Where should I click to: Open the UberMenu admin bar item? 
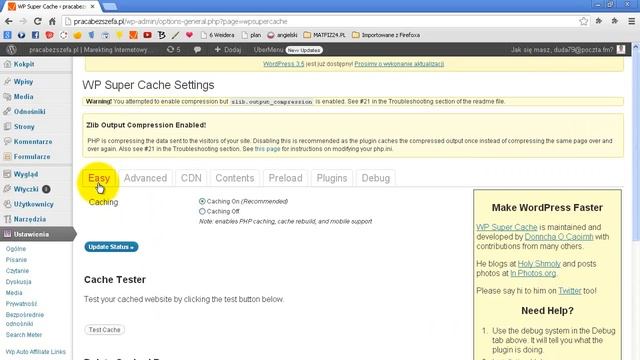pyautogui.click(x=268, y=50)
